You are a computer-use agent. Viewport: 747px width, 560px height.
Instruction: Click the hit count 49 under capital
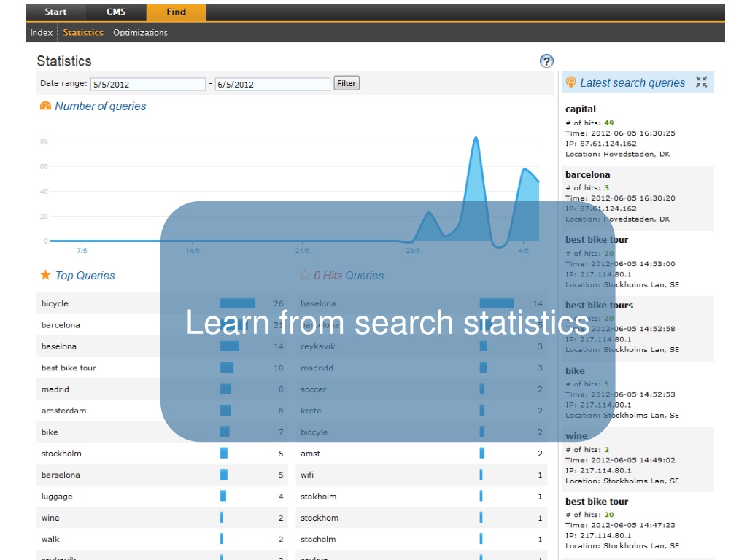tap(609, 122)
